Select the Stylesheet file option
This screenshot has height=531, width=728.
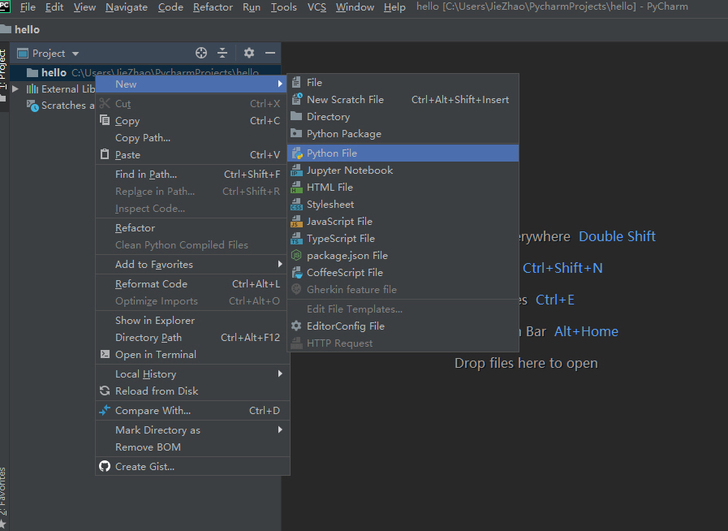403,204
